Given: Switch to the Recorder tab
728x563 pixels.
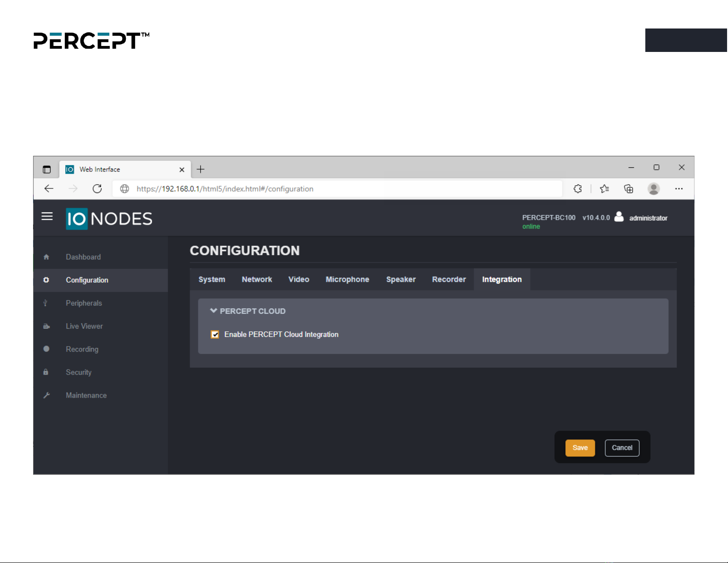Looking at the screenshot, I should (x=449, y=279).
